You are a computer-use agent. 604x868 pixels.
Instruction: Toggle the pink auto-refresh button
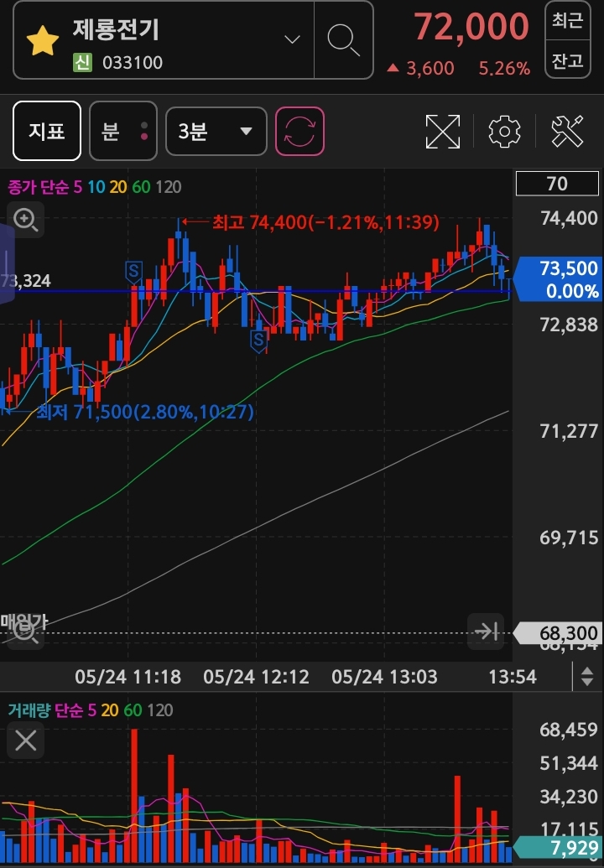click(299, 131)
